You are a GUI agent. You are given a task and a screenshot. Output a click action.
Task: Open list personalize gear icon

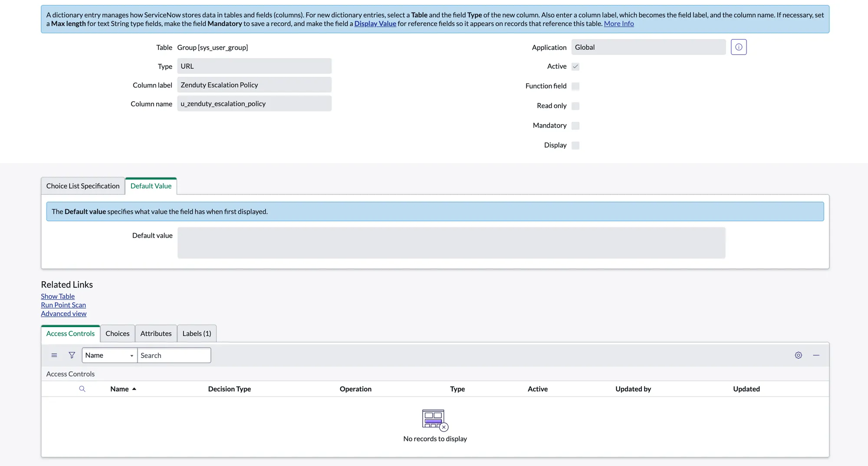pos(799,355)
